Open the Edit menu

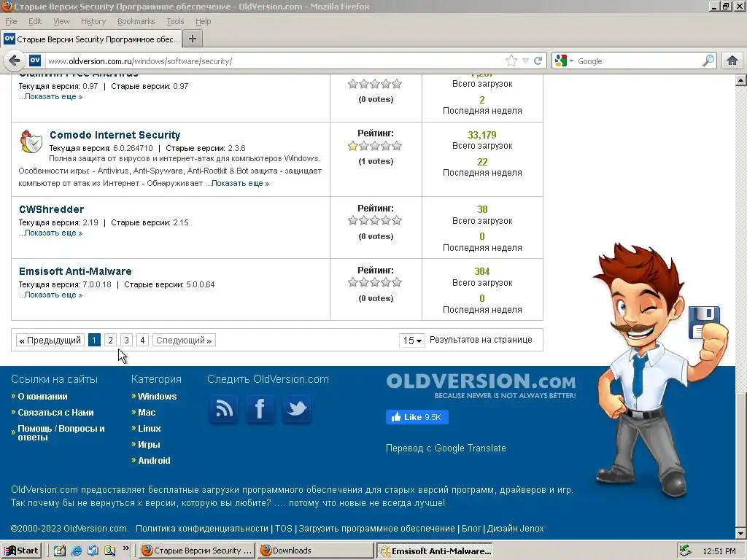click(x=35, y=21)
